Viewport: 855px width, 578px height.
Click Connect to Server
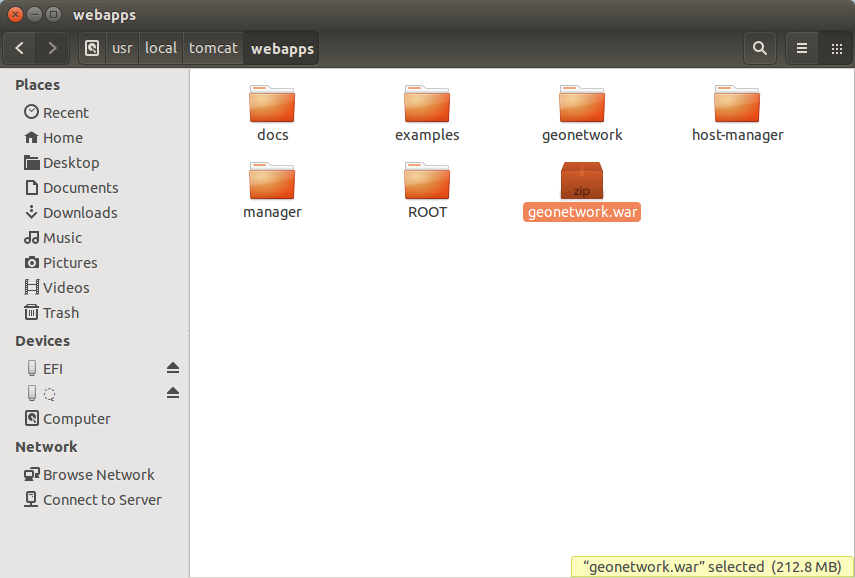(x=101, y=500)
